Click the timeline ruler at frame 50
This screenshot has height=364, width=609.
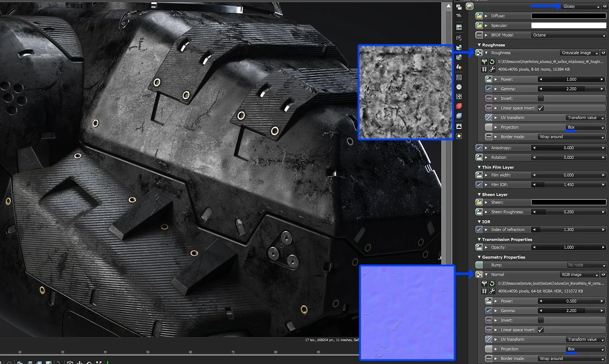[x=148, y=352]
